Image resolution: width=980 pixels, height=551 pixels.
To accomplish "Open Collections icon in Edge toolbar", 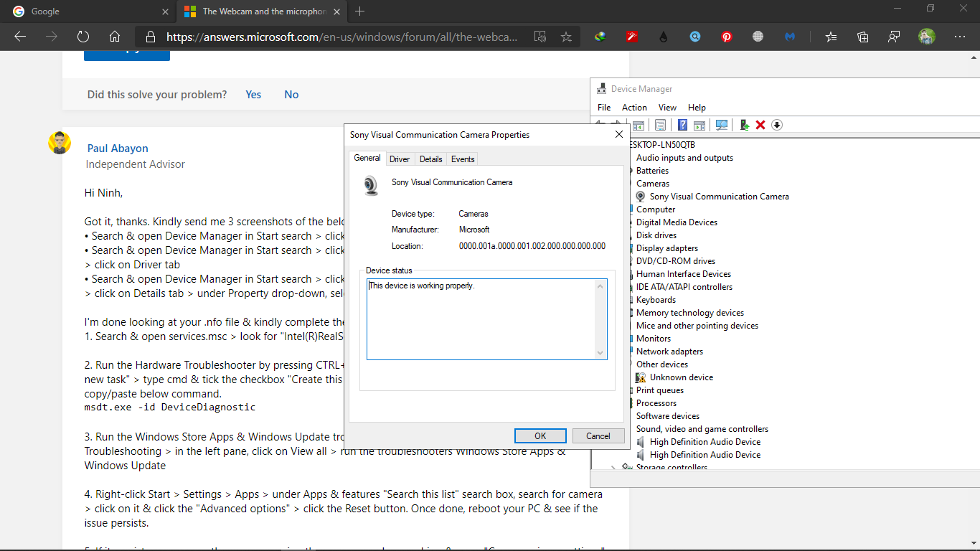I will (863, 37).
